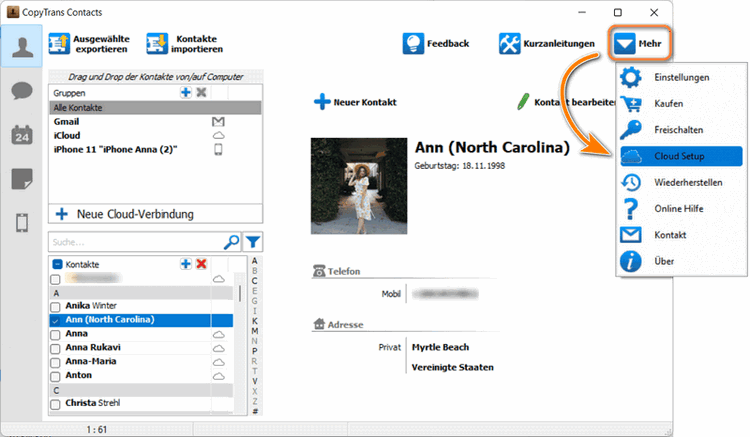750x437 pixels.
Task: Select iPhone 11 "iPhone Anna (2)" group
Action: coord(155,150)
